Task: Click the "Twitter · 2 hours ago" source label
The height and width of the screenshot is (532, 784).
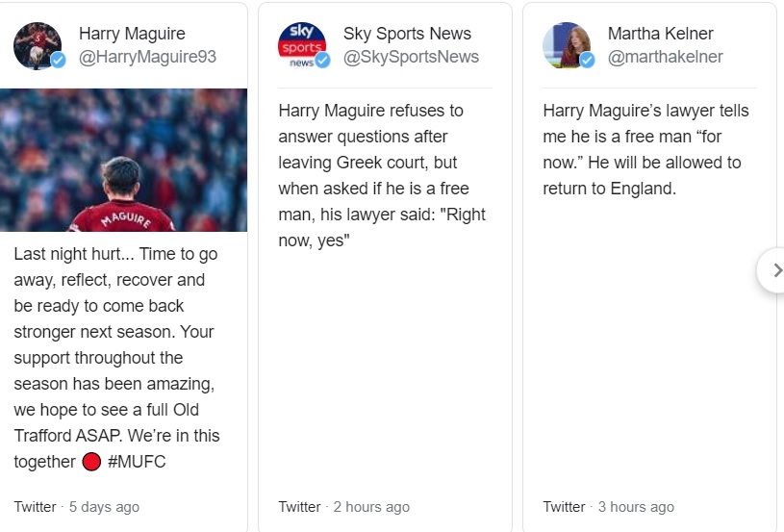Action: pyautogui.click(x=343, y=506)
